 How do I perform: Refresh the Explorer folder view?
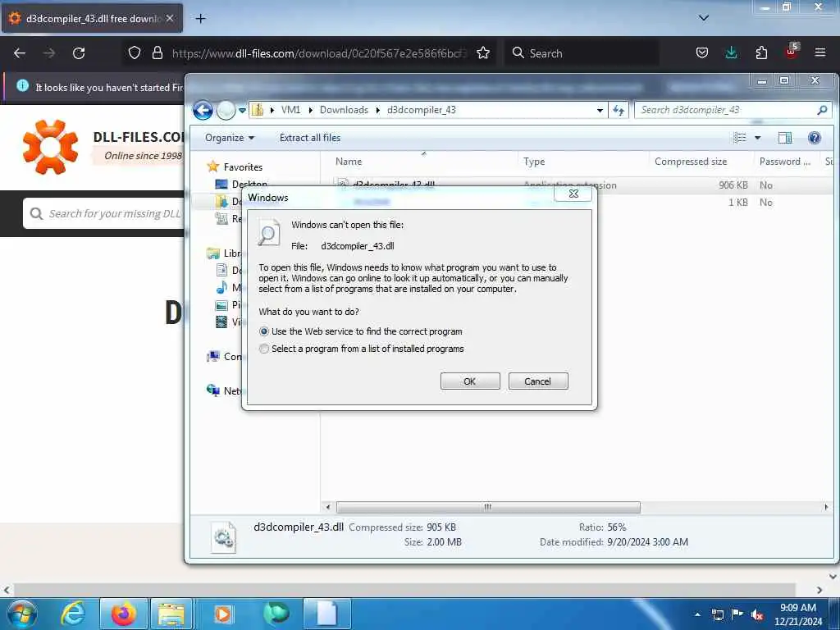coord(619,111)
